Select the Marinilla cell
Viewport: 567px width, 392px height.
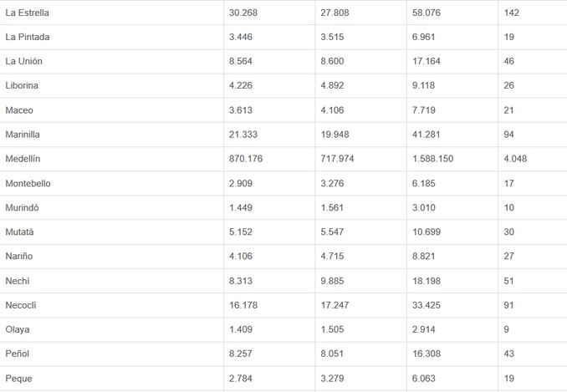point(23,135)
